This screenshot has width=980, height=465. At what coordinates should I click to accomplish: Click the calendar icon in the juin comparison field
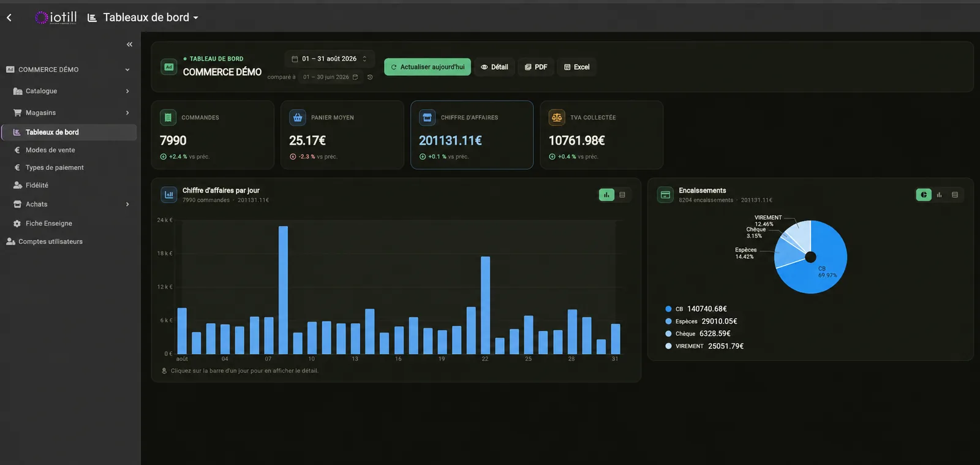(355, 77)
